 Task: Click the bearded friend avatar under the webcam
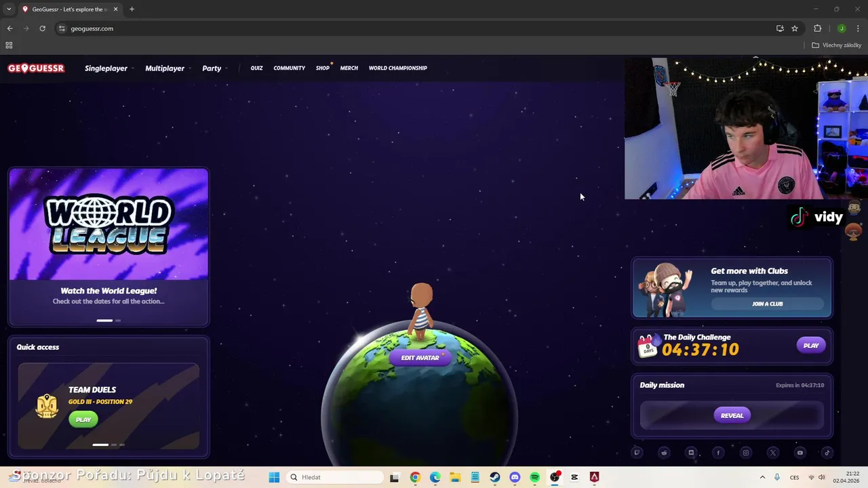pos(854,209)
